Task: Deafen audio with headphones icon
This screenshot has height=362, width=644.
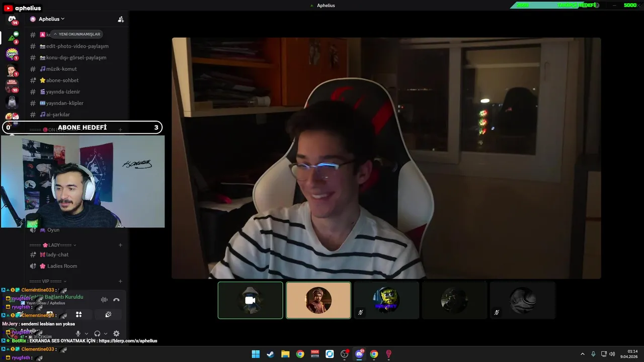Action: tap(97, 333)
